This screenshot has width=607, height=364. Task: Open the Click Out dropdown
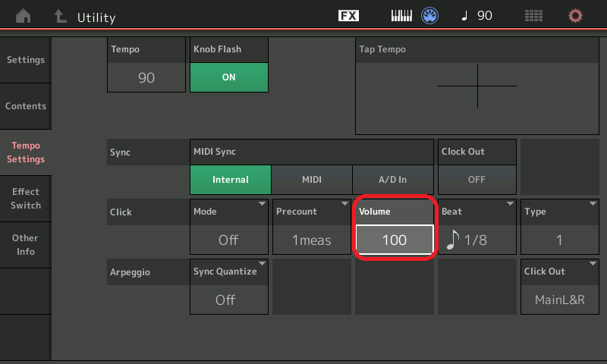click(x=559, y=287)
